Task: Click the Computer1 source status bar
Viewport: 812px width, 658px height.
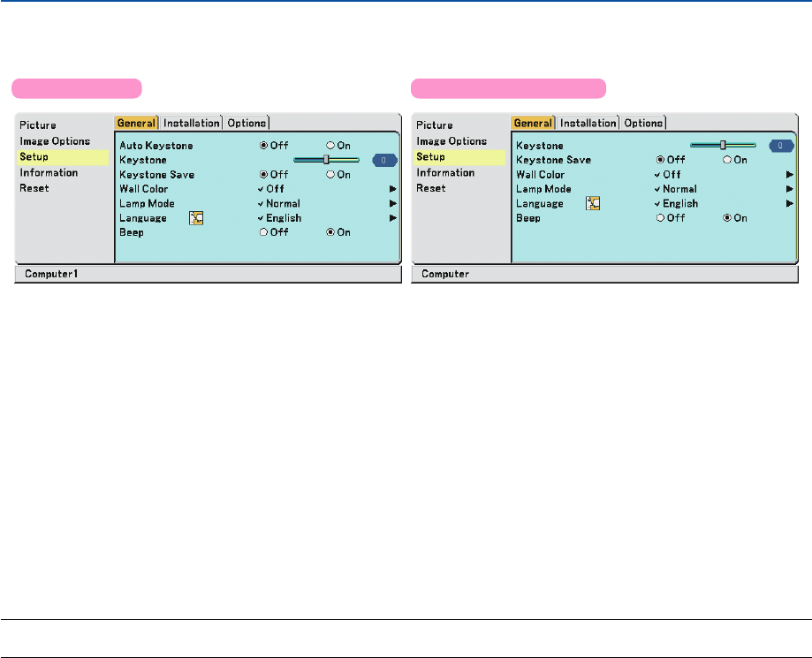Action: pos(208,274)
